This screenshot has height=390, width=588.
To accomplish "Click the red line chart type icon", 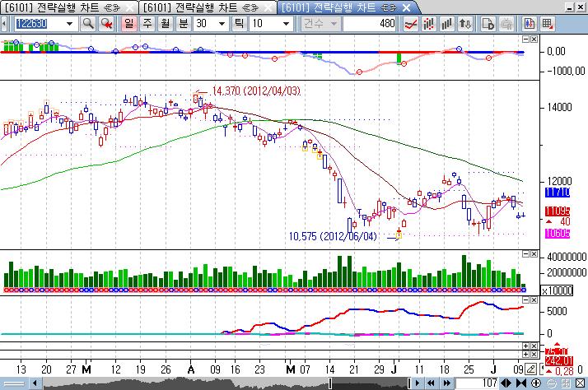I will pos(409,24).
